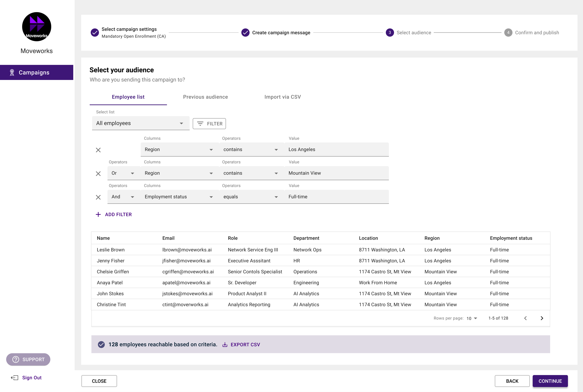Edit the Full-time value field
Screen dimensions: 583x392
tap(336, 197)
